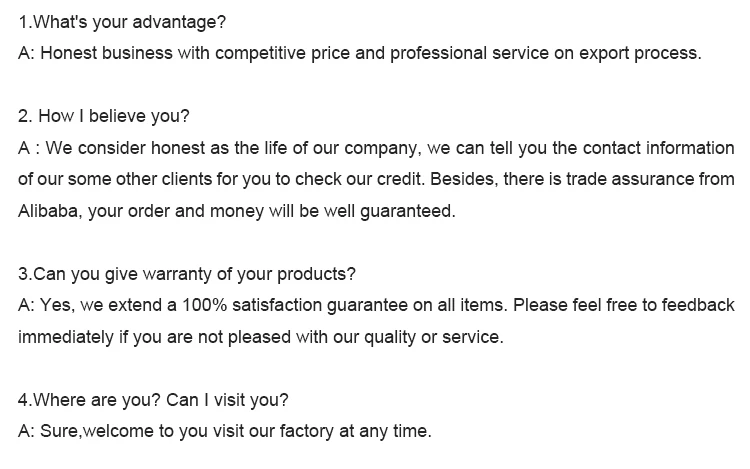Click the words "check our credit"

[359, 179]
